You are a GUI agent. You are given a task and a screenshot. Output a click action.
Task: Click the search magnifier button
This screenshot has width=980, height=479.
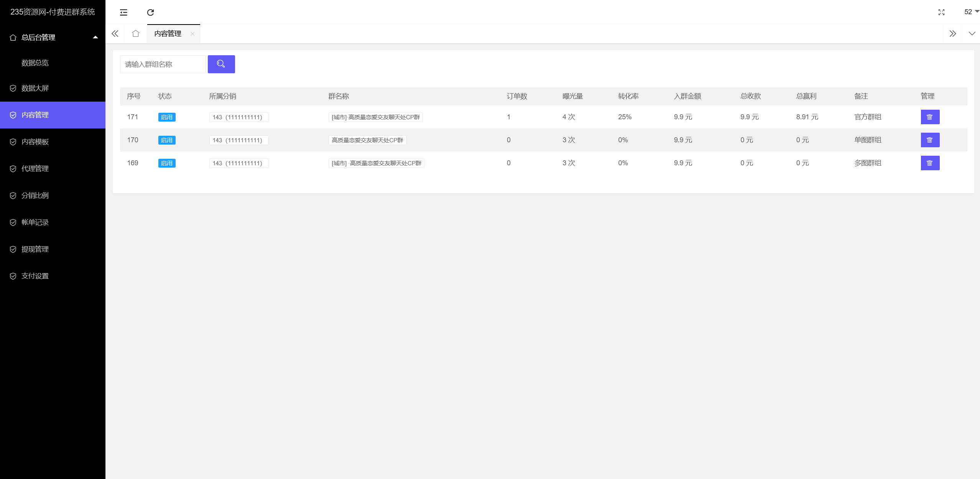[221, 64]
